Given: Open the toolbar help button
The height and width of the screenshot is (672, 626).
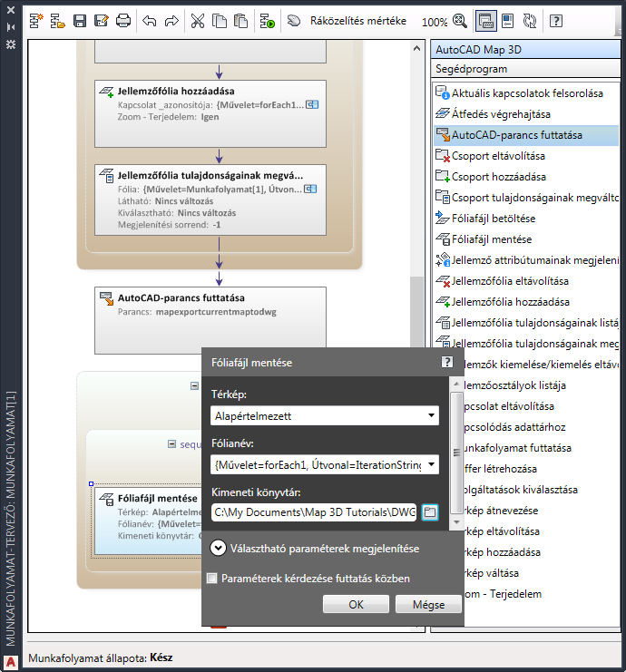Looking at the screenshot, I should pos(556,21).
